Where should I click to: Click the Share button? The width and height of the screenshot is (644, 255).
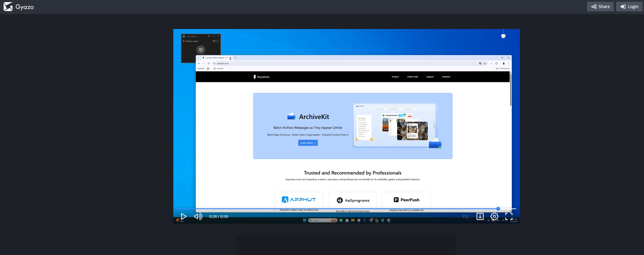600,7
